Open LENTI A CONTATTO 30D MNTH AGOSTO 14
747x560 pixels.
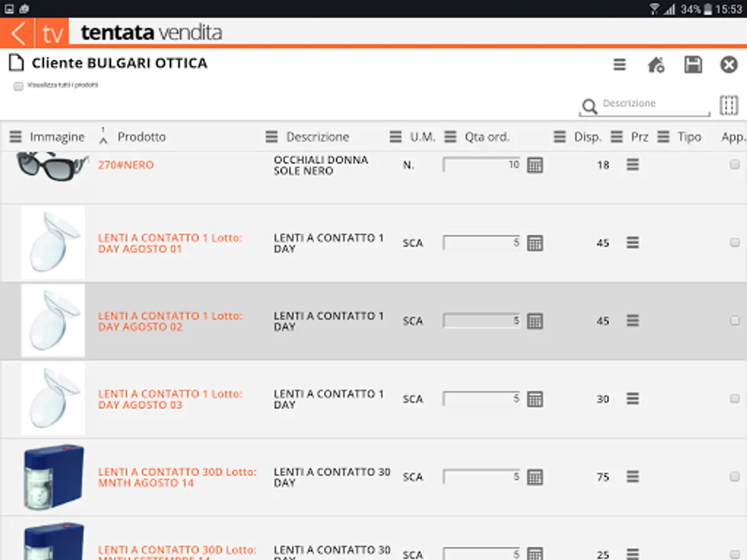tap(177, 477)
